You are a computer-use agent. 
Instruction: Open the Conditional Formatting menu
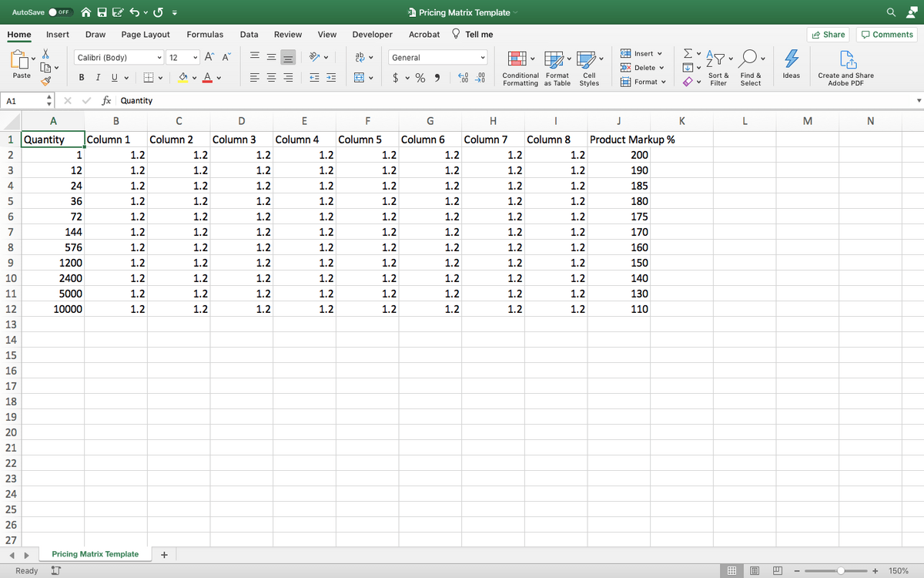(x=521, y=69)
